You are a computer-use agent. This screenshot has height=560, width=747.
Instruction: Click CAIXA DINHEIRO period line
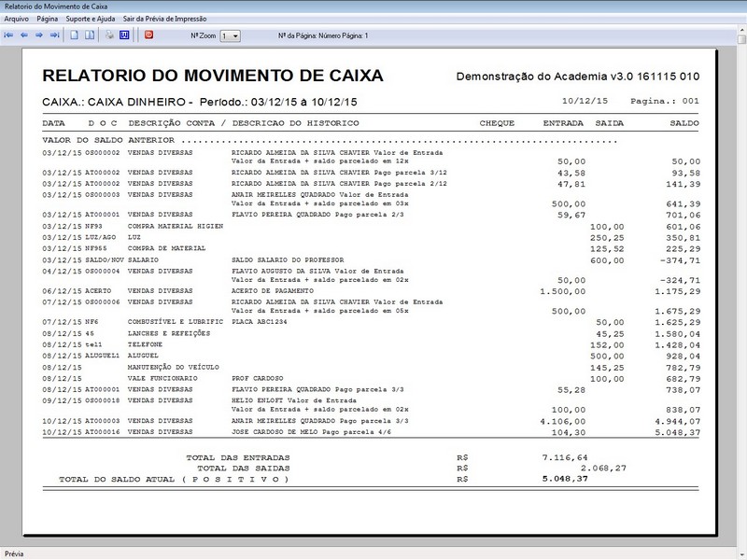pyautogui.click(x=199, y=102)
